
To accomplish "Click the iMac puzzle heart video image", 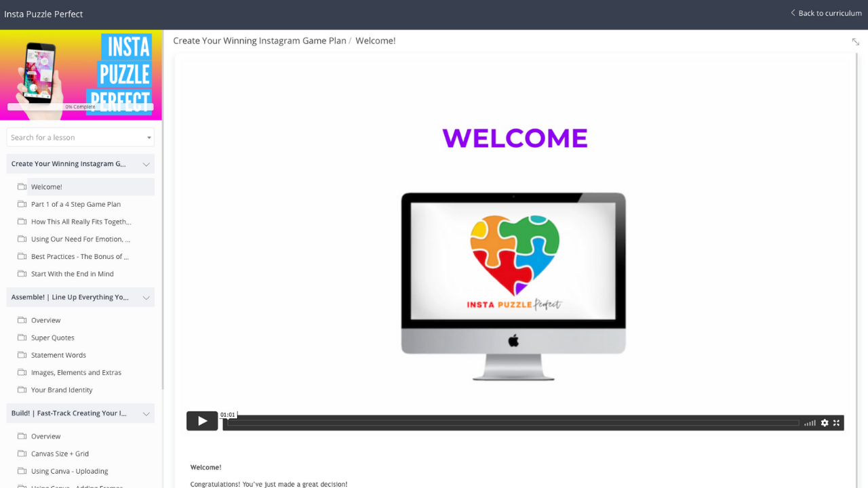I will click(513, 286).
